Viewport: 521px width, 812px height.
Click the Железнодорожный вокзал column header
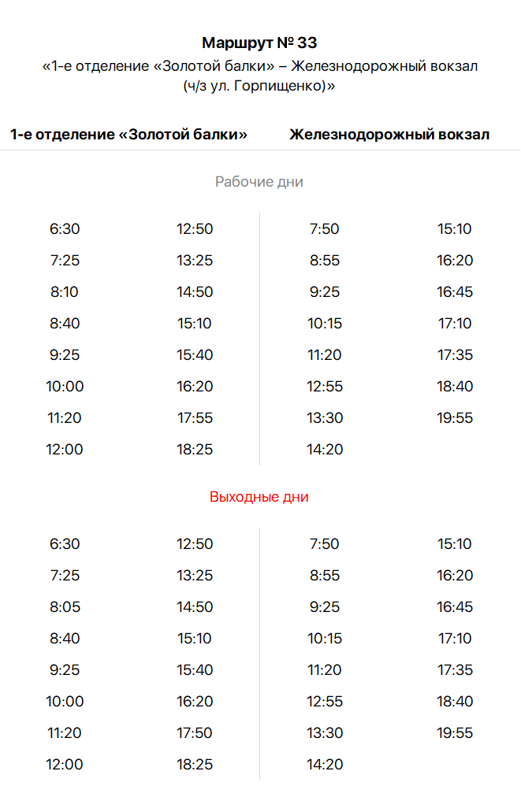click(389, 135)
